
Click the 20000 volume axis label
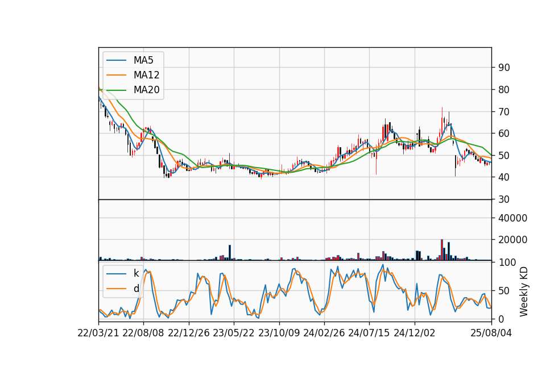point(512,240)
